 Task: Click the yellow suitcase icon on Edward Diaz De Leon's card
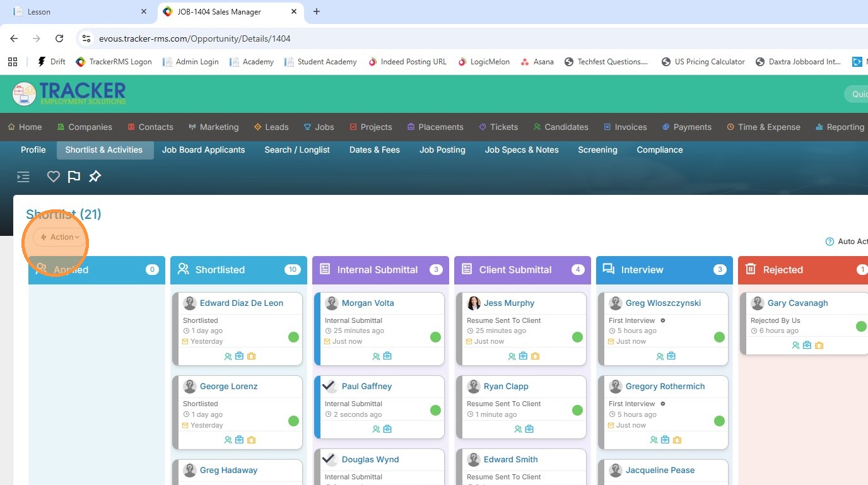point(251,356)
